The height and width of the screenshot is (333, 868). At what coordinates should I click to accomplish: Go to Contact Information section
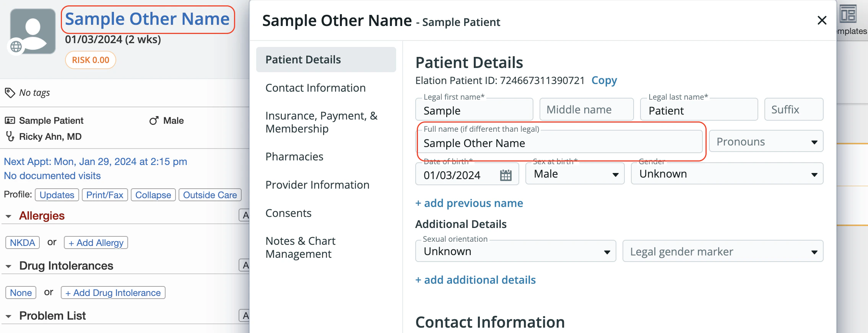315,88
